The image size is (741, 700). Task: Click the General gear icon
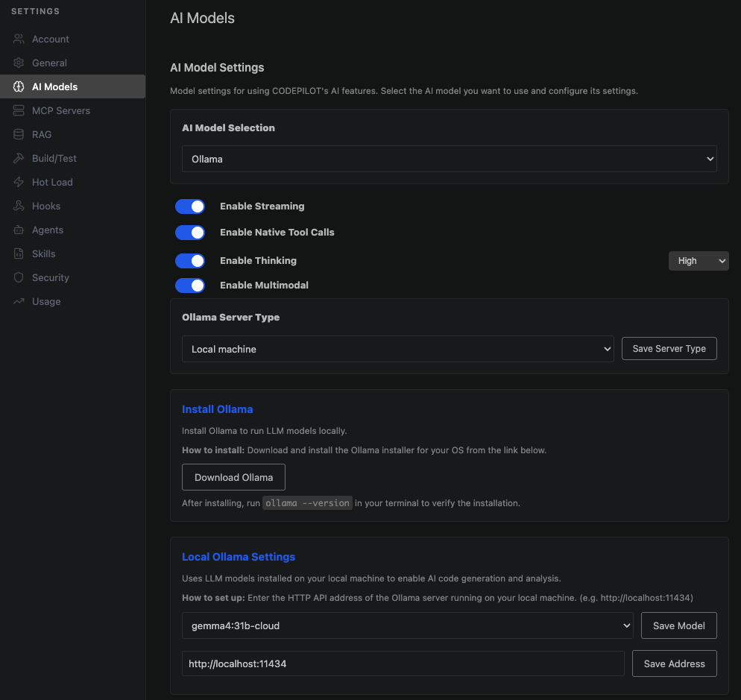(19, 63)
